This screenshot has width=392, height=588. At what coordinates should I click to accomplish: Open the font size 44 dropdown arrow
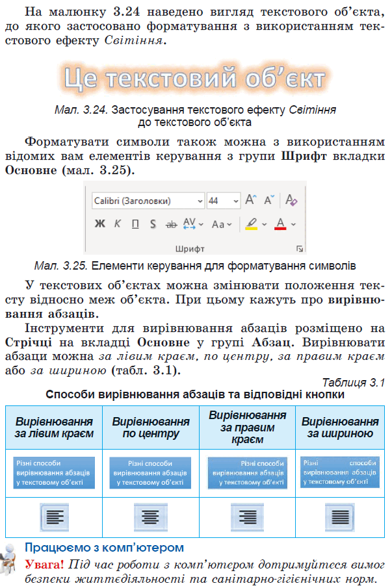[235, 201]
